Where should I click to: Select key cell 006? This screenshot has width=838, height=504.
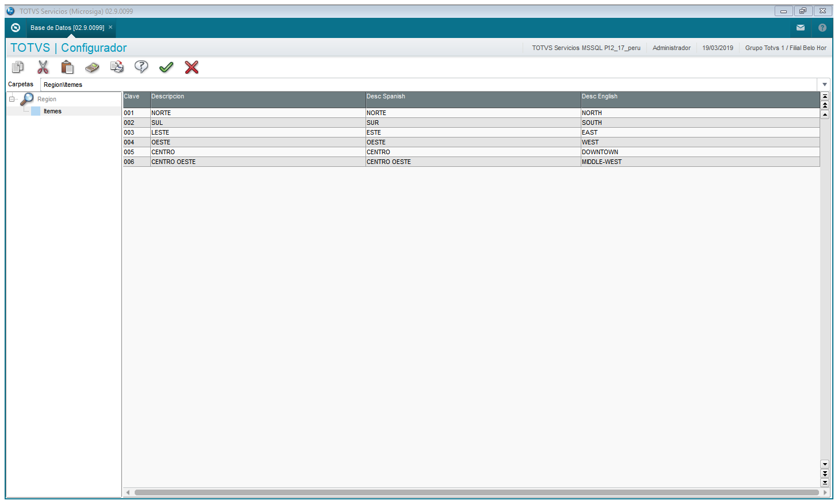click(136, 162)
